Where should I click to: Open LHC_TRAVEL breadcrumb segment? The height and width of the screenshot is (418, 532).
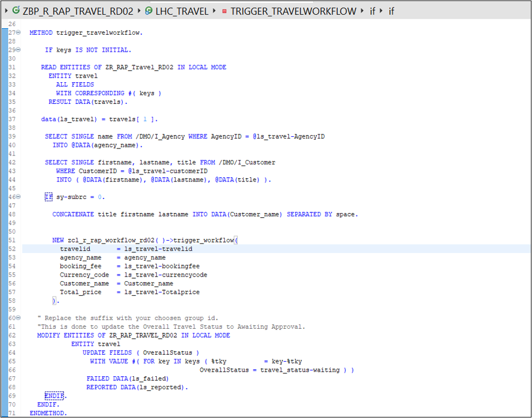pyautogui.click(x=182, y=11)
